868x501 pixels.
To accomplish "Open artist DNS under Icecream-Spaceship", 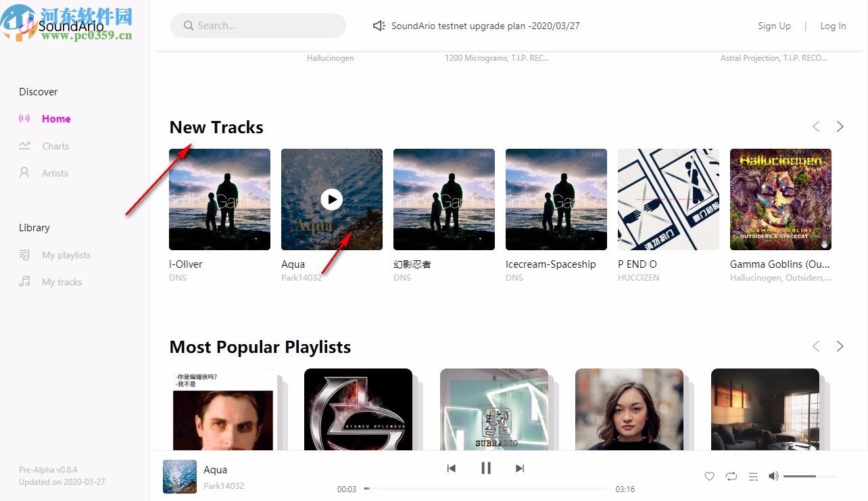I will pos(514,278).
